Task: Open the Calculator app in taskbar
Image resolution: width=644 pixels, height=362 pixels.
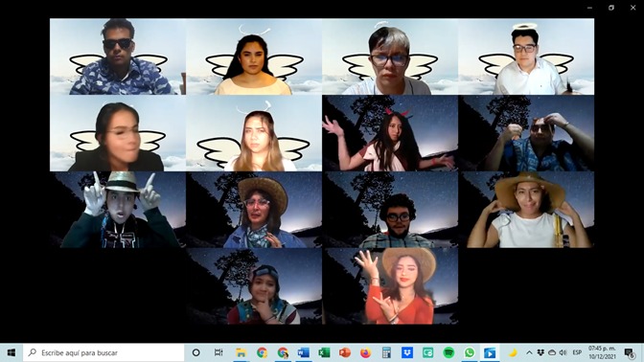Action: coord(386,352)
